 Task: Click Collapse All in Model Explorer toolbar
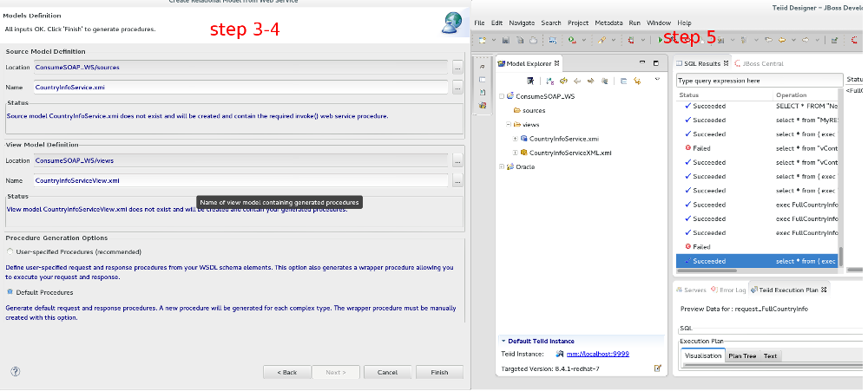click(623, 81)
